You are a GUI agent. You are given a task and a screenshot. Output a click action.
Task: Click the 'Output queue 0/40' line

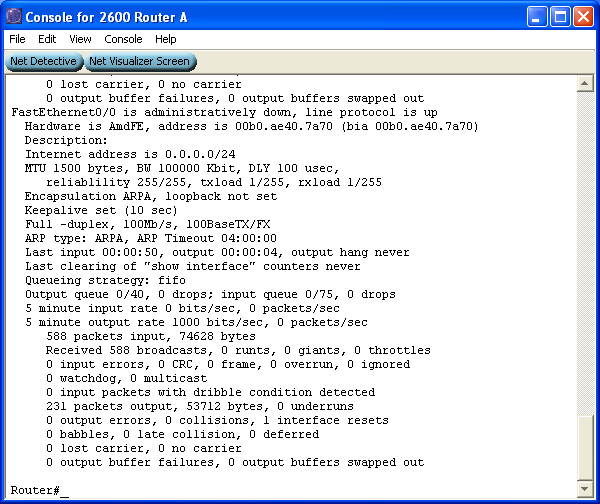210,294
